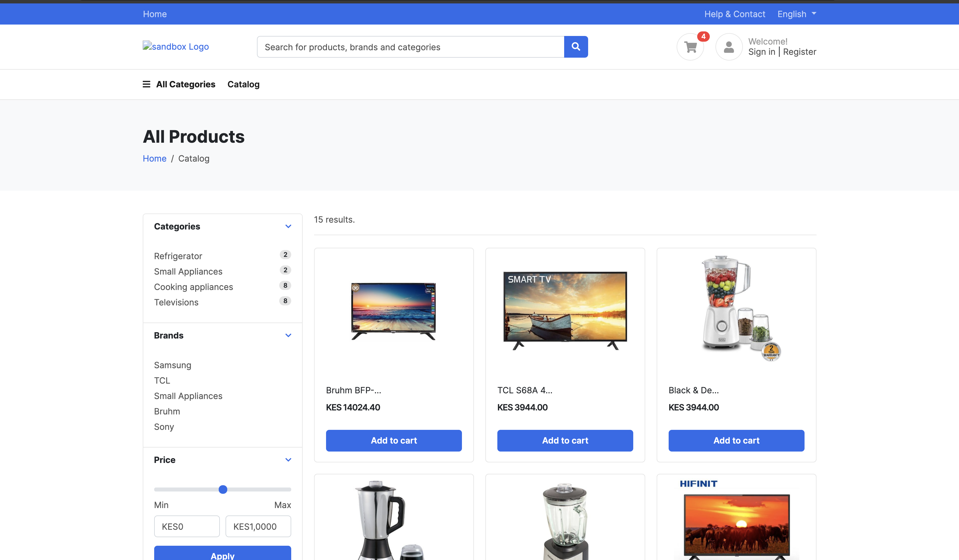Open the All Categories hamburger icon
This screenshot has height=560, width=959.
point(146,84)
